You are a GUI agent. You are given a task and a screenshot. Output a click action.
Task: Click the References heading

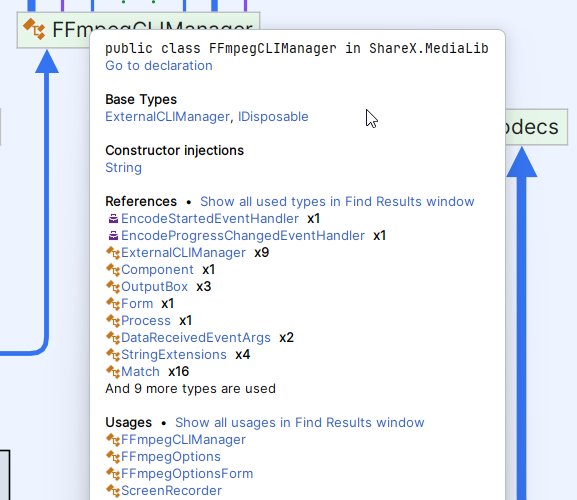(x=141, y=202)
